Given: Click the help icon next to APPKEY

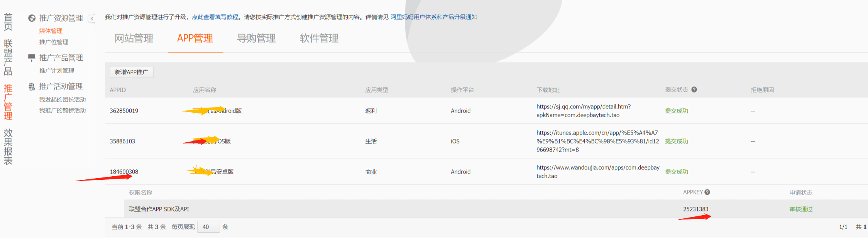Looking at the screenshot, I should 707,192.
